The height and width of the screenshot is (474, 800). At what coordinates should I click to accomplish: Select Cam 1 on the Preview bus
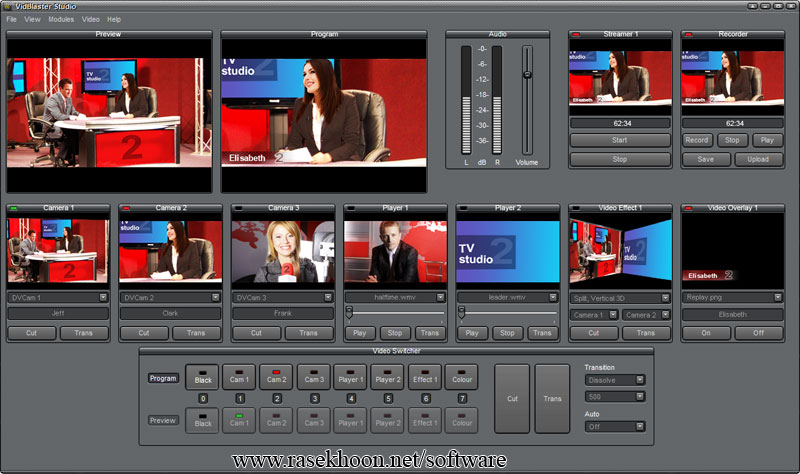tap(239, 420)
